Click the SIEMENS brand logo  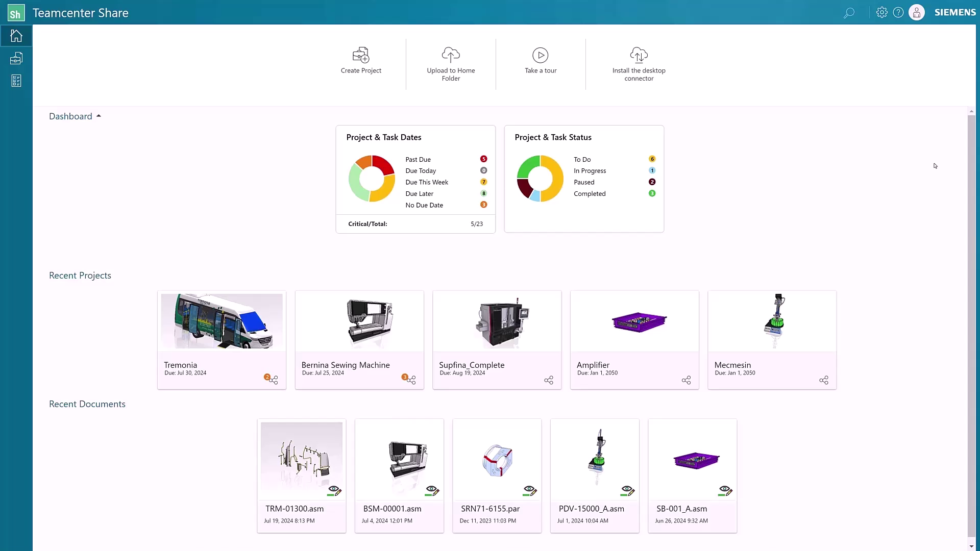(955, 12)
